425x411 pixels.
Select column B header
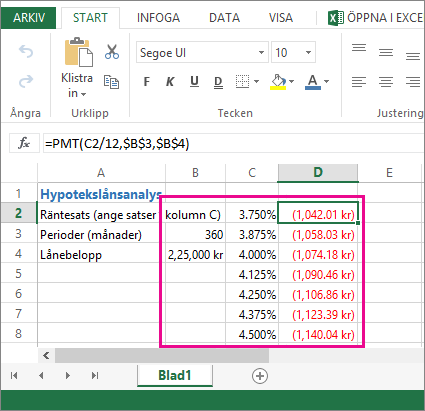pos(195,173)
